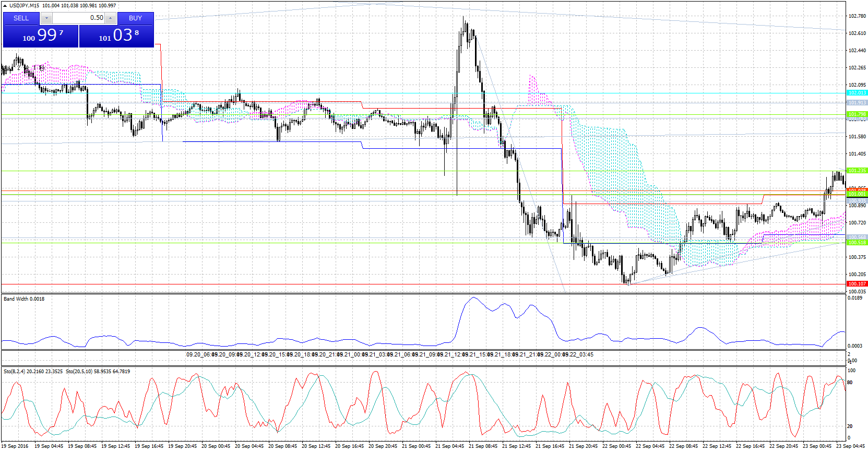The image size is (868, 452).
Task: Click the buy price 101.038 tile
Action: click(116, 36)
